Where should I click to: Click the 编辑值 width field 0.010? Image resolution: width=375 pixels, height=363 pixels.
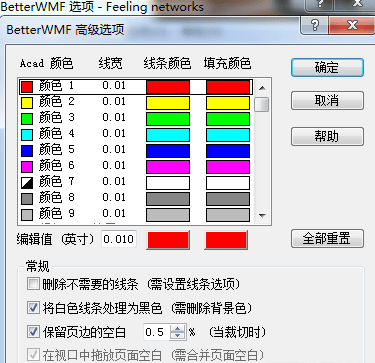pyautogui.click(x=119, y=239)
